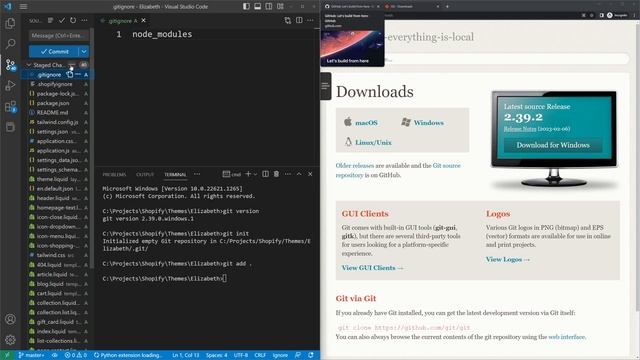
Task: Click the commit Message input field
Action: [x=59, y=36]
